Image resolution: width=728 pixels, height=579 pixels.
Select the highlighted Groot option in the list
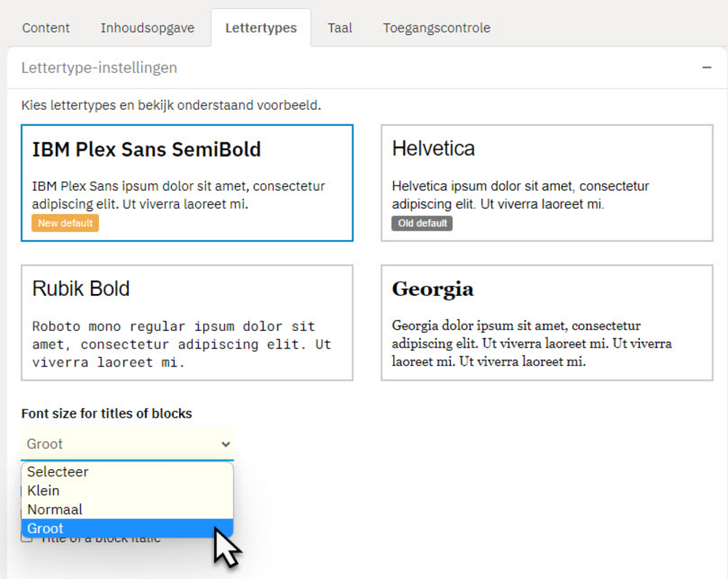127,528
